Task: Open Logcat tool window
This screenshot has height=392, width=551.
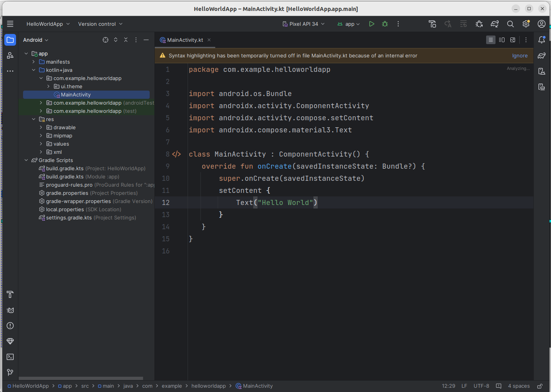Action: pyautogui.click(x=10, y=310)
